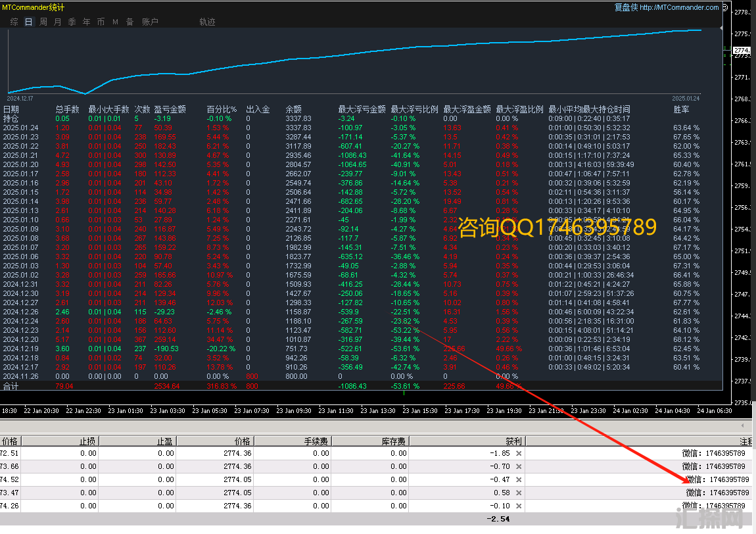
Task: Click the balance value 3287.44
Action: [x=298, y=137]
